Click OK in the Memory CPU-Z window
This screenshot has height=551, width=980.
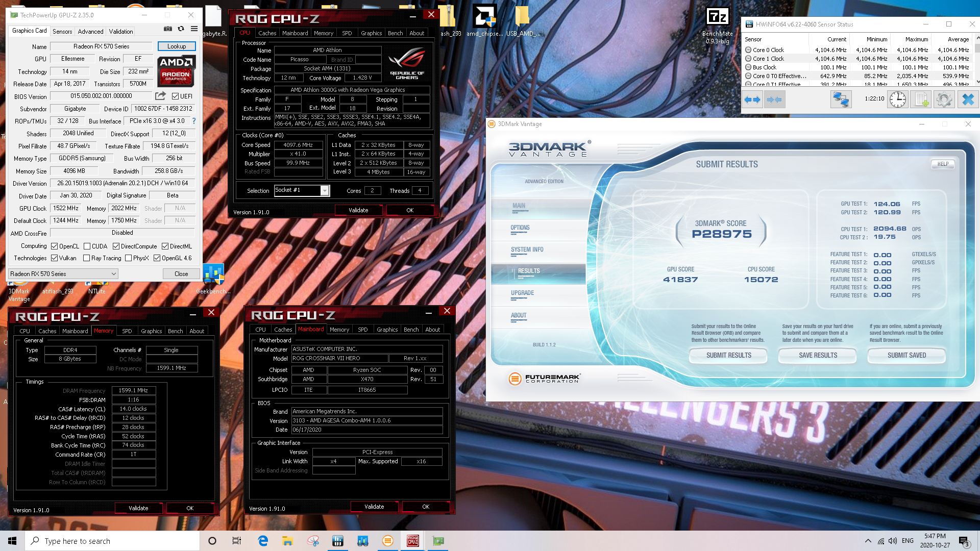(x=190, y=508)
